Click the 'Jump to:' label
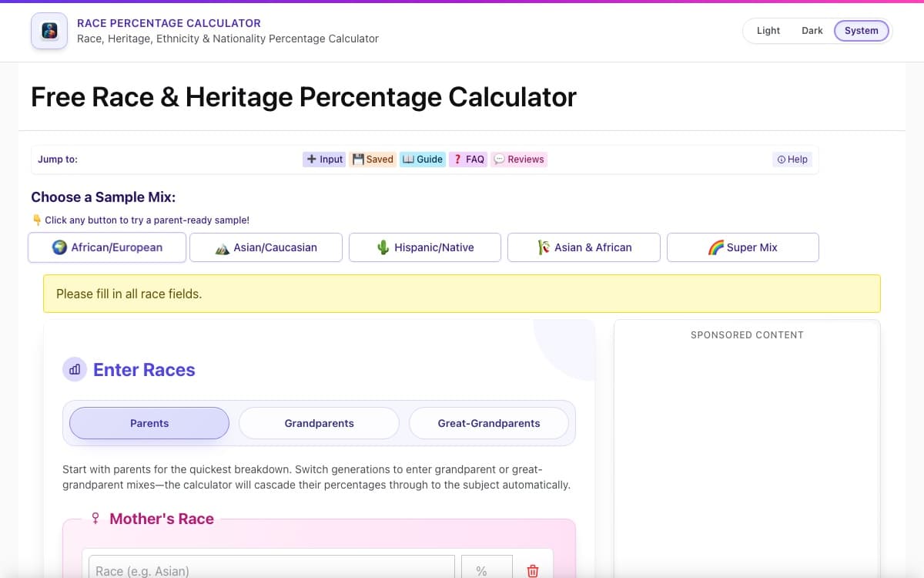Image resolution: width=924 pixels, height=578 pixels. (x=58, y=160)
